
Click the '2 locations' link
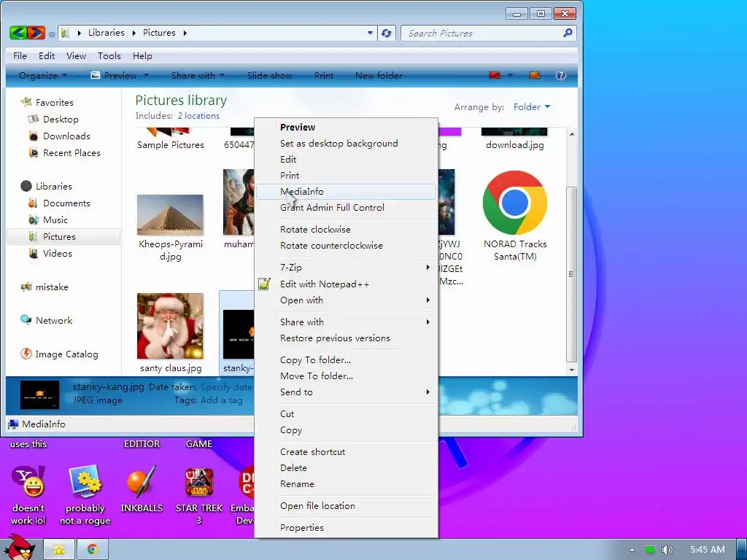point(198,116)
